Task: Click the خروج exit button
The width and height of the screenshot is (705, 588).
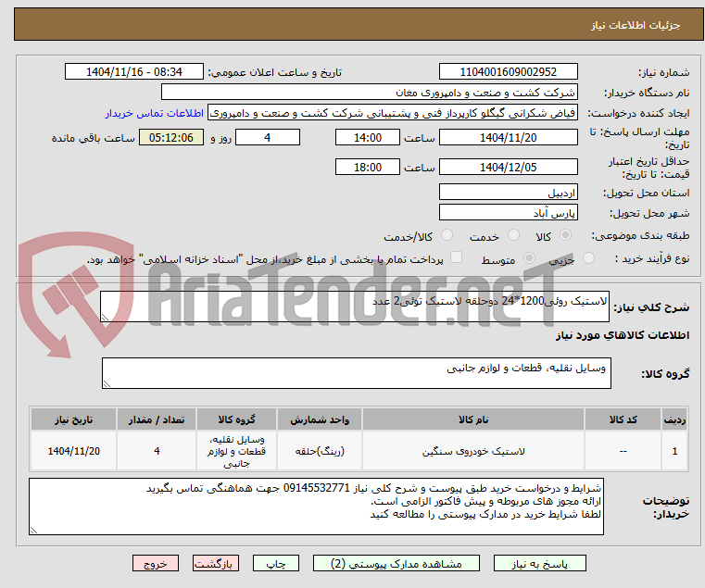Action: tap(156, 563)
